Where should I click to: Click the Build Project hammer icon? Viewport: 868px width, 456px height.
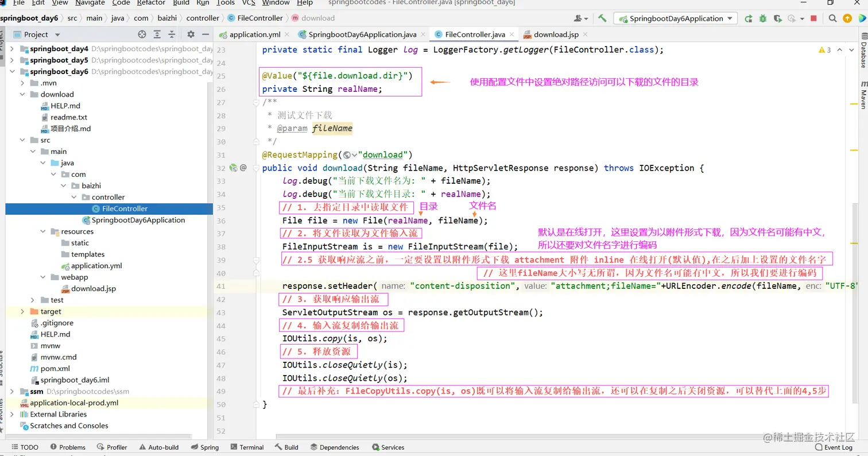[x=602, y=18]
